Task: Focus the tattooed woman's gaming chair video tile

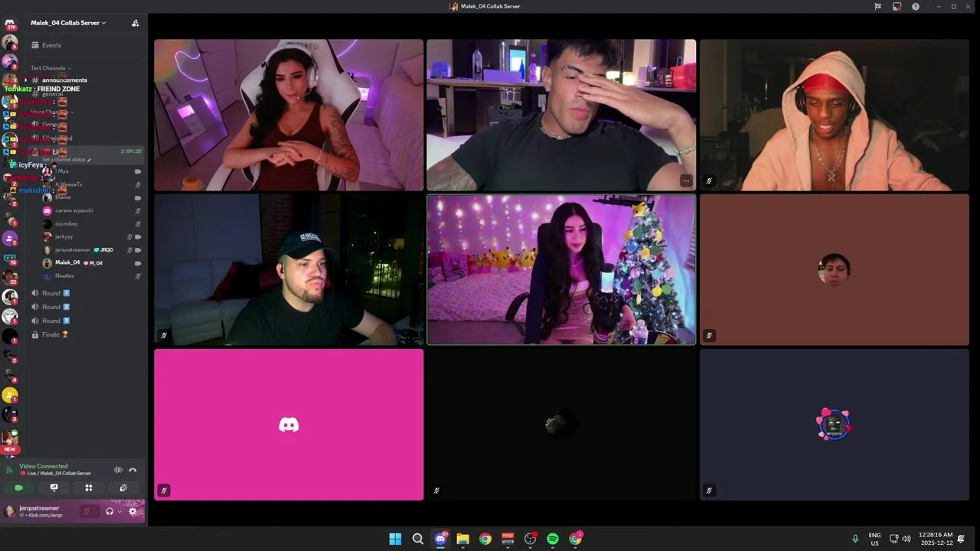Action: pyautogui.click(x=289, y=115)
